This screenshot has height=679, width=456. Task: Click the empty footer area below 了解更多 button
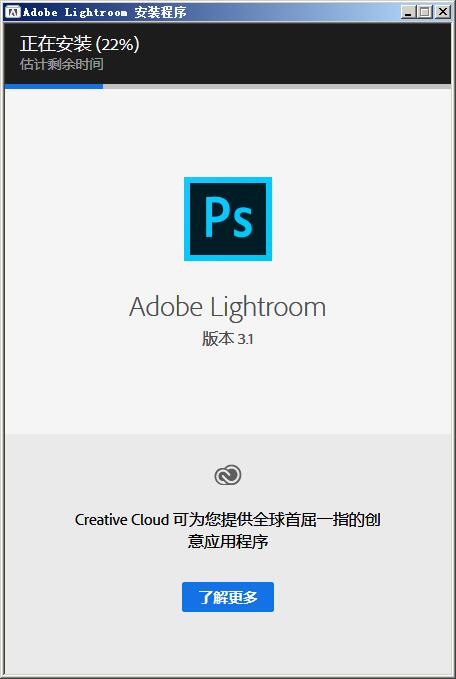click(228, 643)
